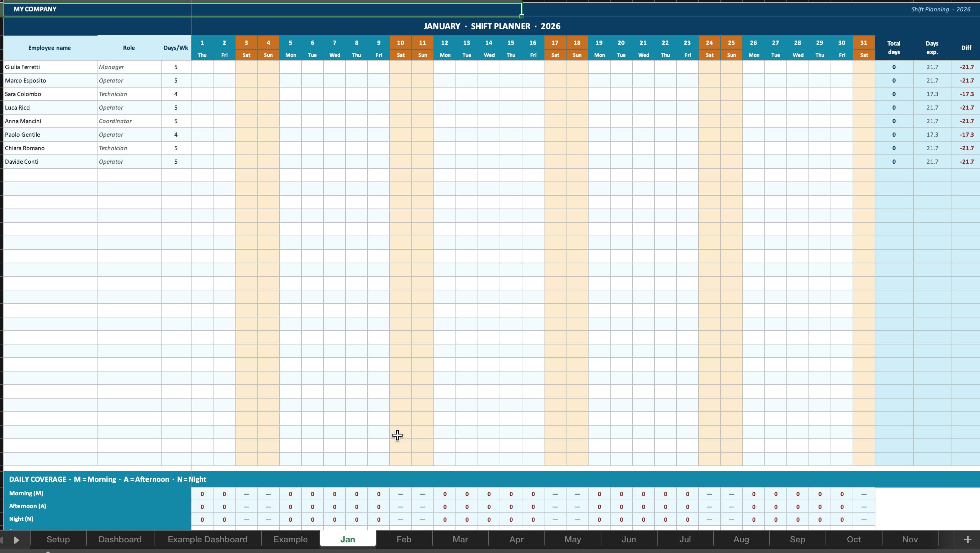Click Paolo Gentile's Diff value -17.3
The height and width of the screenshot is (553, 980).
(x=966, y=135)
